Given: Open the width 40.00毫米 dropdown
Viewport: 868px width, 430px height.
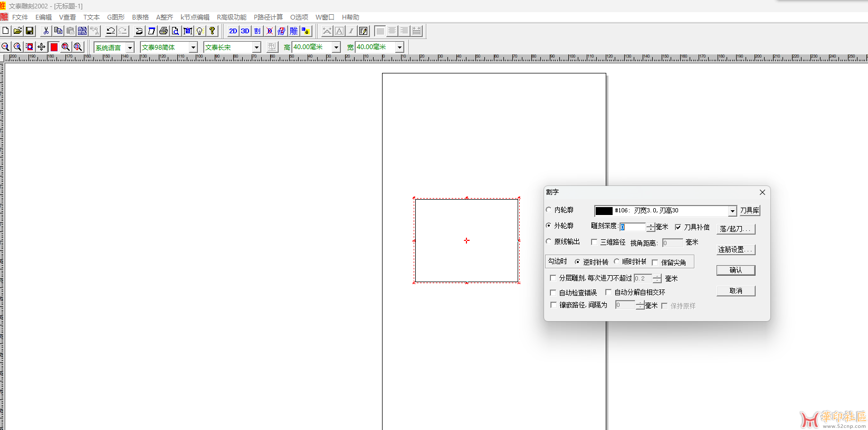Looking at the screenshot, I should (399, 48).
